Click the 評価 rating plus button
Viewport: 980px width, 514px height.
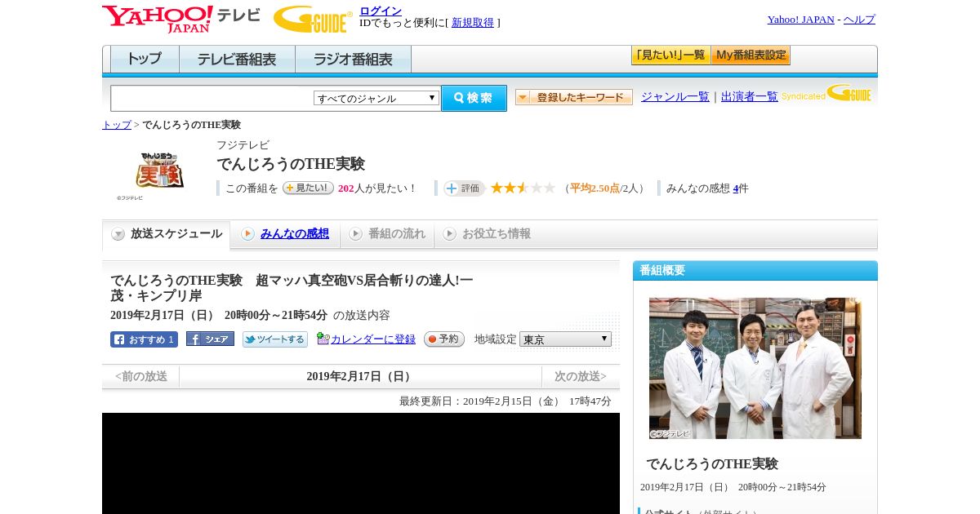click(x=464, y=188)
